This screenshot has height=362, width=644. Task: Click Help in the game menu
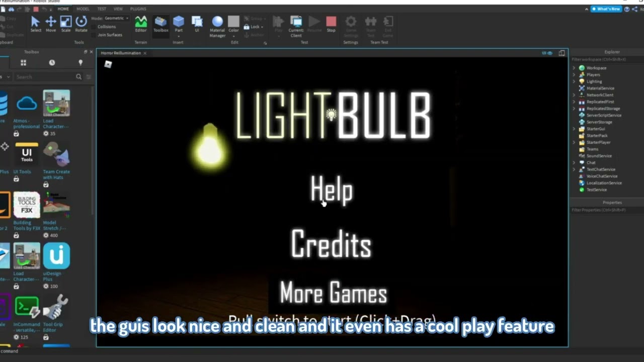pos(332,190)
